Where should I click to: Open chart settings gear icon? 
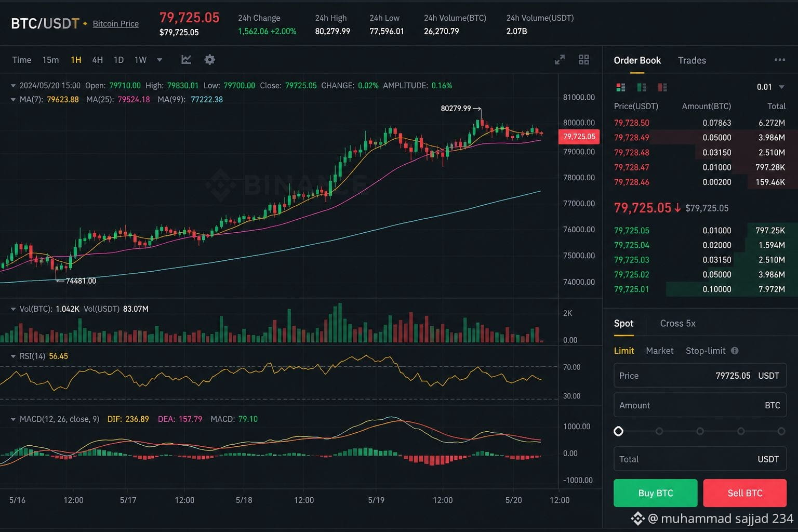209,60
